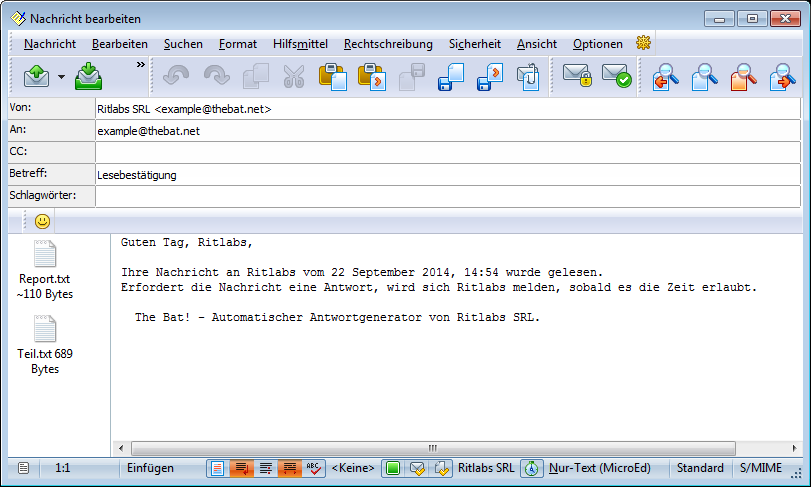
Task: Click the send message envelope icon
Action: click(36, 77)
